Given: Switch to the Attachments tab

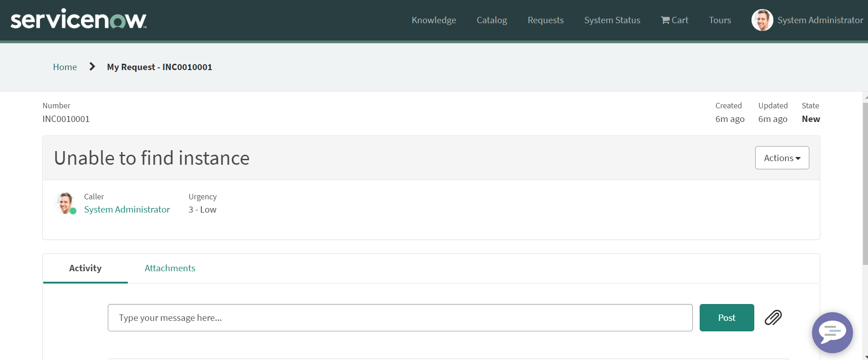Looking at the screenshot, I should pyautogui.click(x=170, y=268).
